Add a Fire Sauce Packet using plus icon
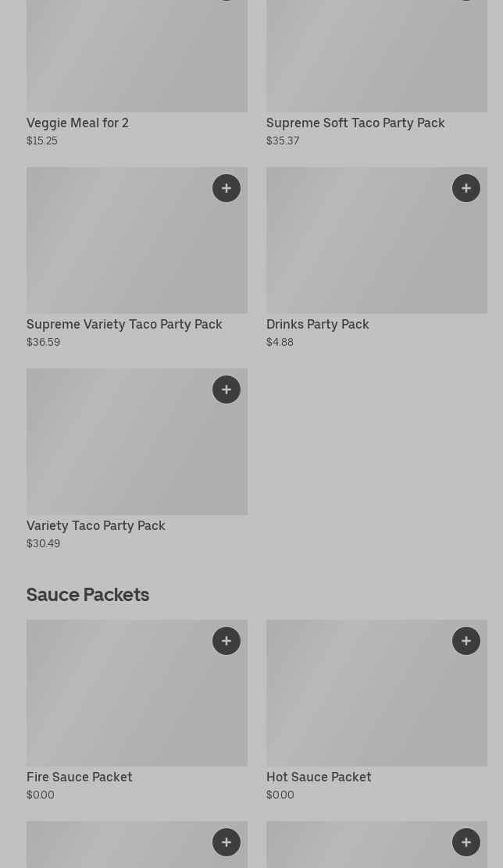The width and height of the screenshot is (503, 868). pyautogui.click(x=227, y=641)
